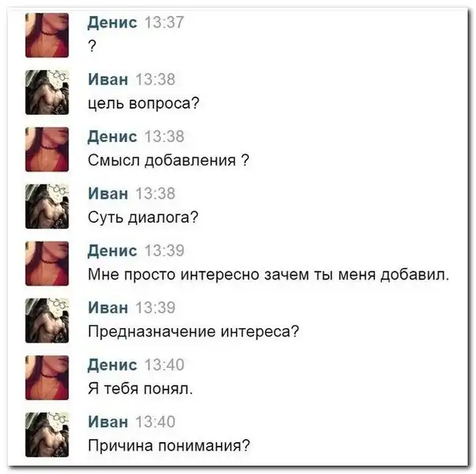The width and height of the screenshot is (476, 474).
Task: Open the Денис name link at 13:40
Action: click(112, 365)
